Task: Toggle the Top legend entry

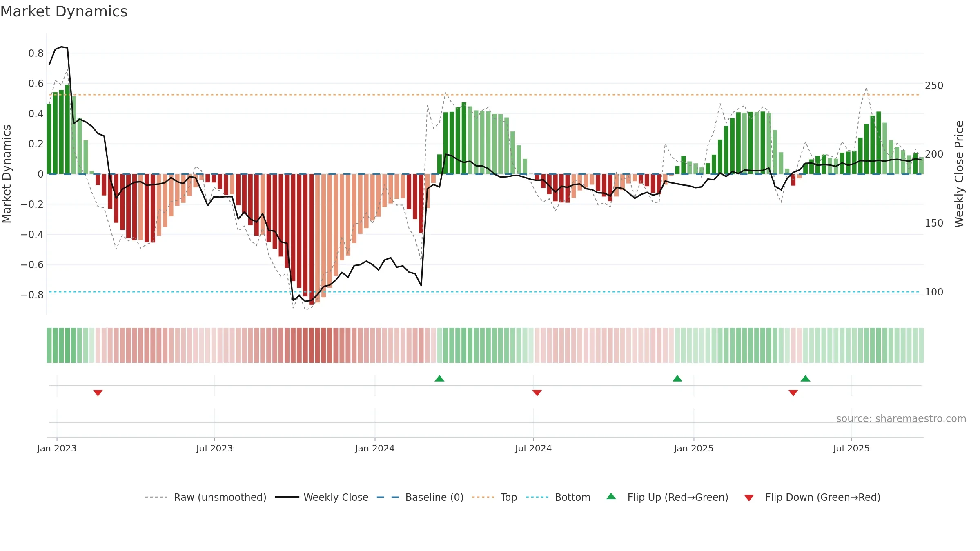Action: pos(494,497)
